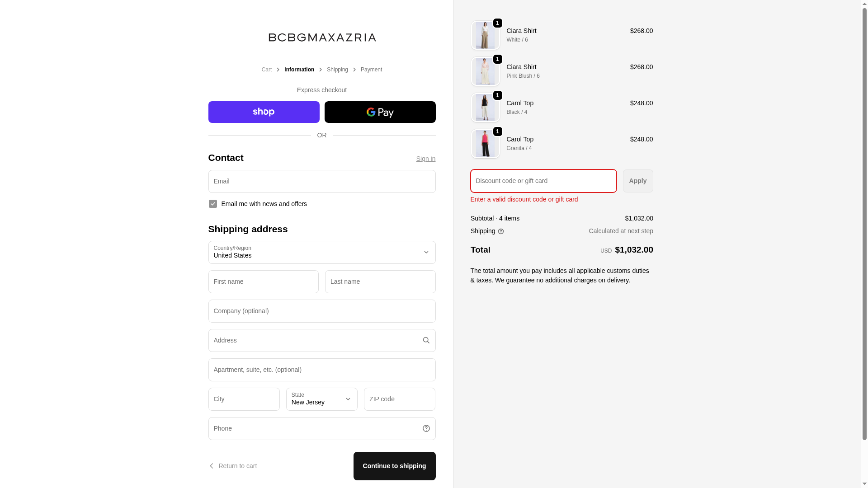
Task: Focus the Discount code or gift card field
Action: (x=543, y=181)
